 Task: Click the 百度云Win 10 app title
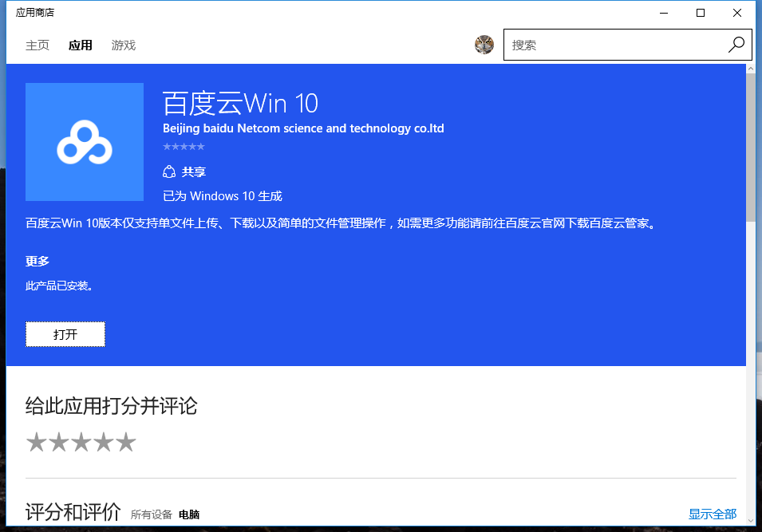tap(240, 103)
